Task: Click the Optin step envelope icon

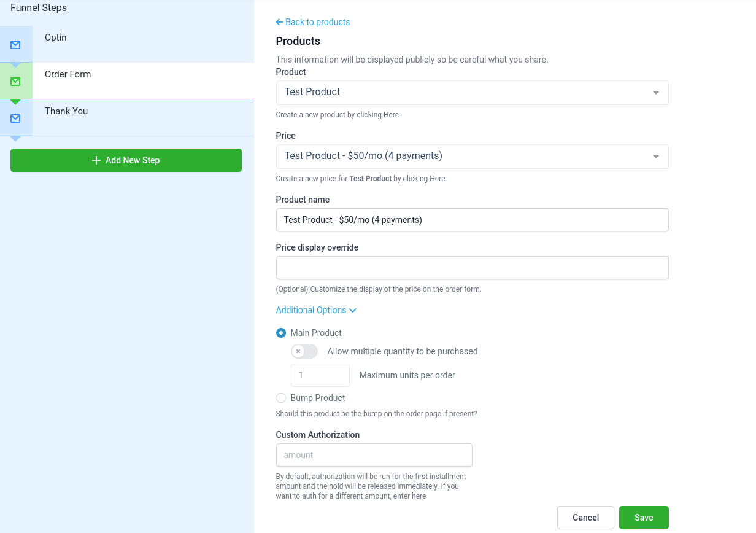Action: 15,45
